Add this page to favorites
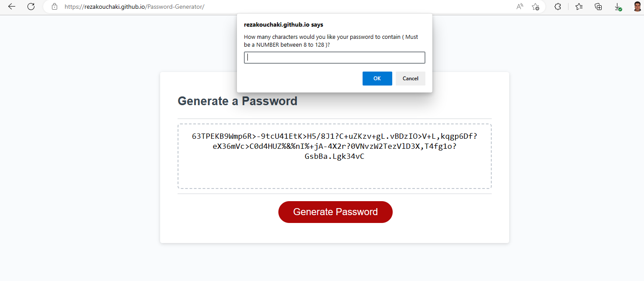Image resolution: width=644 pixels, height=281 pixels. [535, 7]
